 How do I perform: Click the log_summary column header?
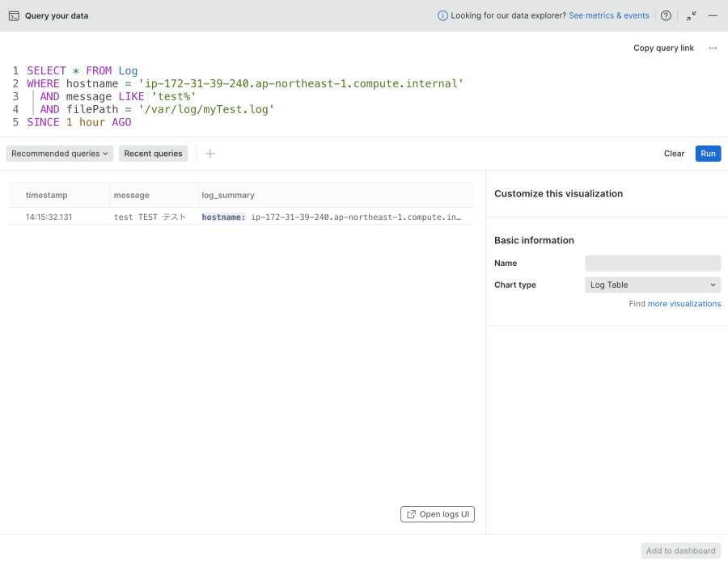[228, 195]
